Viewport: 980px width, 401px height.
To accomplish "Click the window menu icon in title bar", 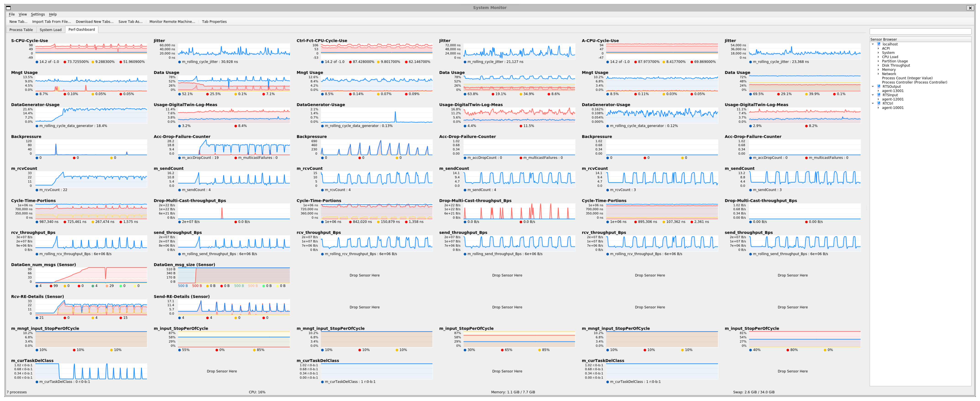I will 8,8.
